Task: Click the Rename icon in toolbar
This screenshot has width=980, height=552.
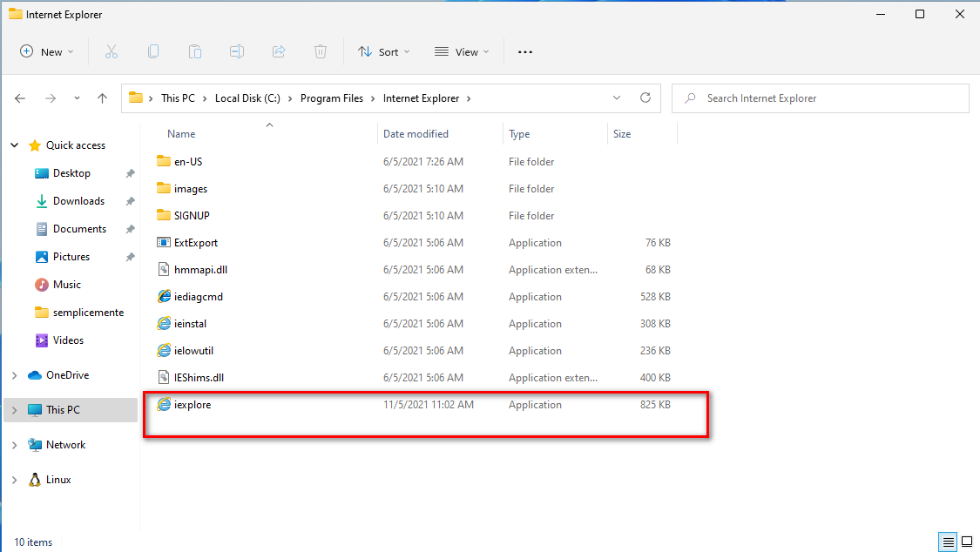Action: coord(237,52)
